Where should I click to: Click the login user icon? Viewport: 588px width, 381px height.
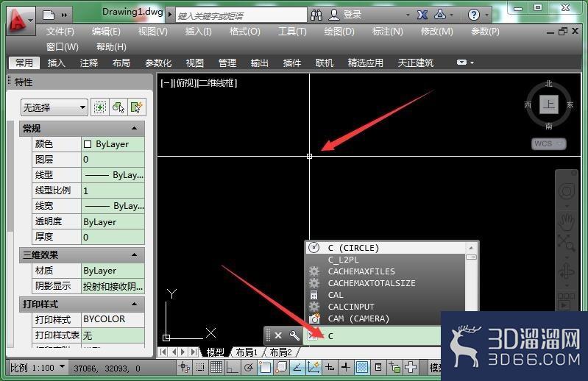click(334, 15)
